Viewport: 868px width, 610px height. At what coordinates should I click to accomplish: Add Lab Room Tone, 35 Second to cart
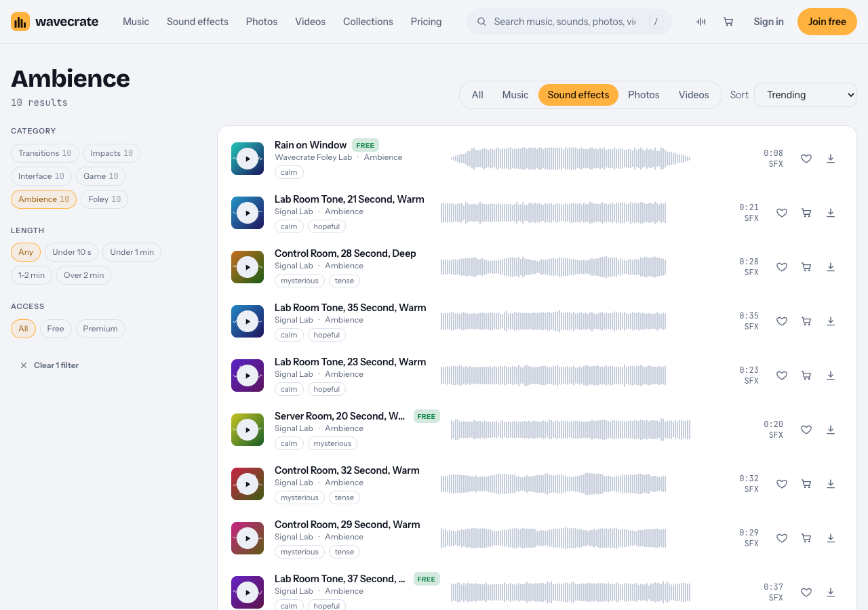tap(806, 321)
